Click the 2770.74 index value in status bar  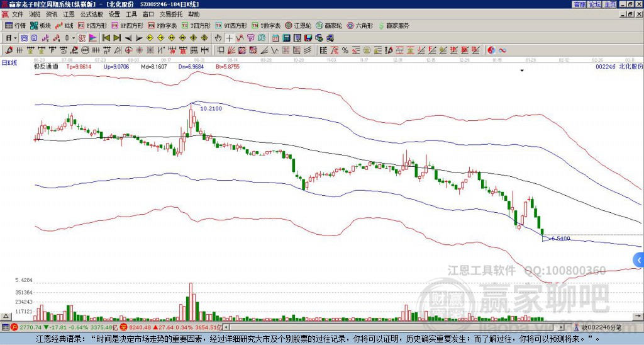30,327
